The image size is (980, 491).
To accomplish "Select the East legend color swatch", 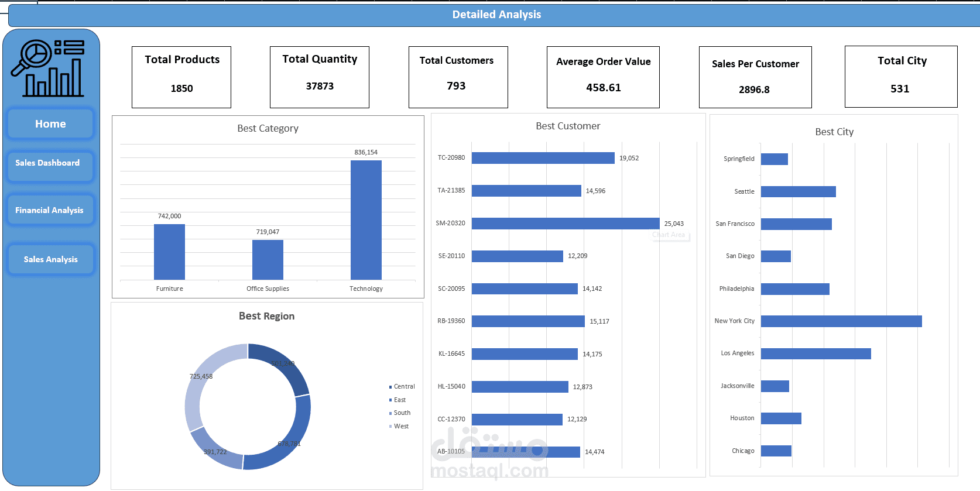I will tap(390, 400).
